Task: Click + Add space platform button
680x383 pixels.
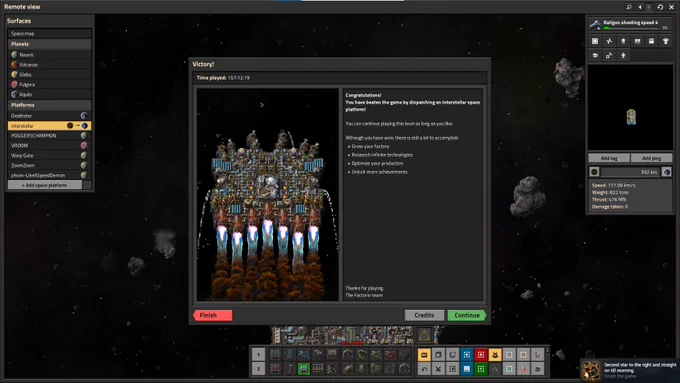Action: [45, 185]
